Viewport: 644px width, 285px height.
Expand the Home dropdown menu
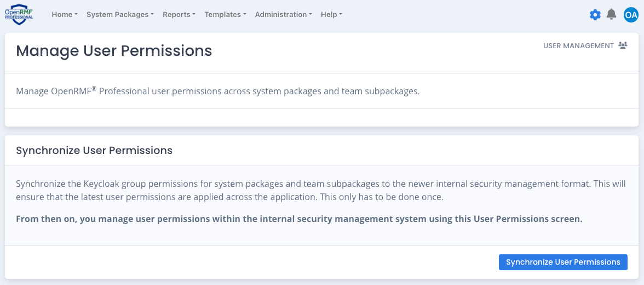[x=65, y=14]
